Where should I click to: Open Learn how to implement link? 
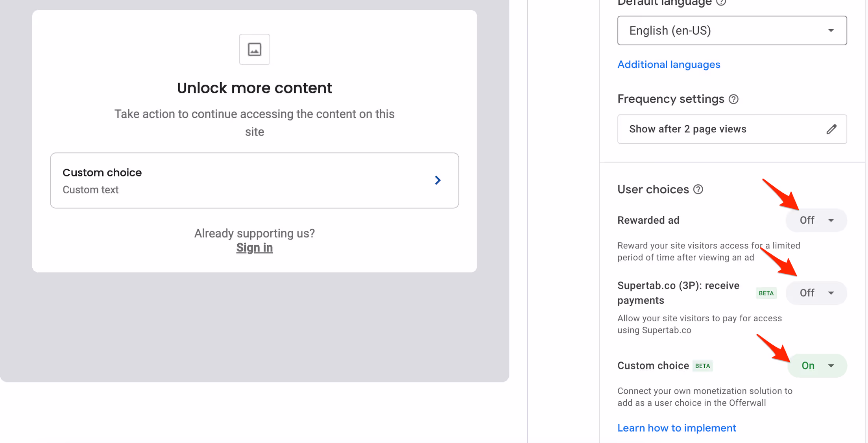677,428
